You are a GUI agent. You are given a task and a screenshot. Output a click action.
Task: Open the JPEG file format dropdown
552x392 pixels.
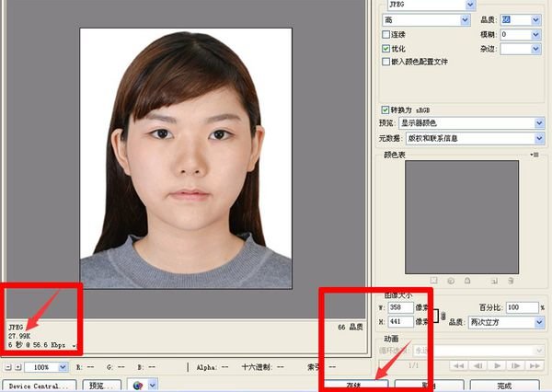[x=431, y=5]
